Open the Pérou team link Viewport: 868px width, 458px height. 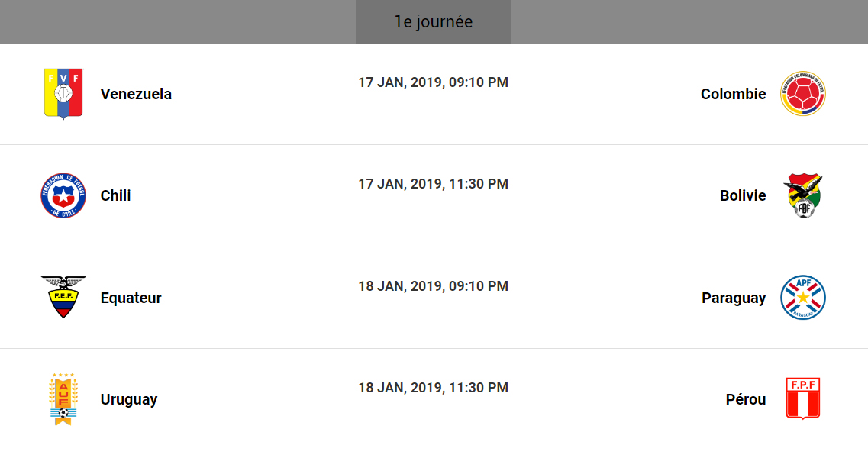tap(746, 400)
